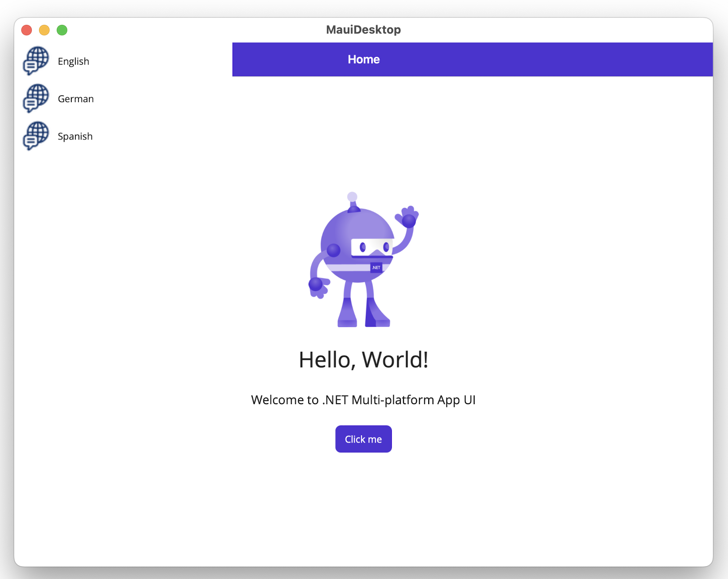This screenshot has height=579, width=728.
Task: Minimize the MauiDesktop window
Action: [x=44, y=30]
